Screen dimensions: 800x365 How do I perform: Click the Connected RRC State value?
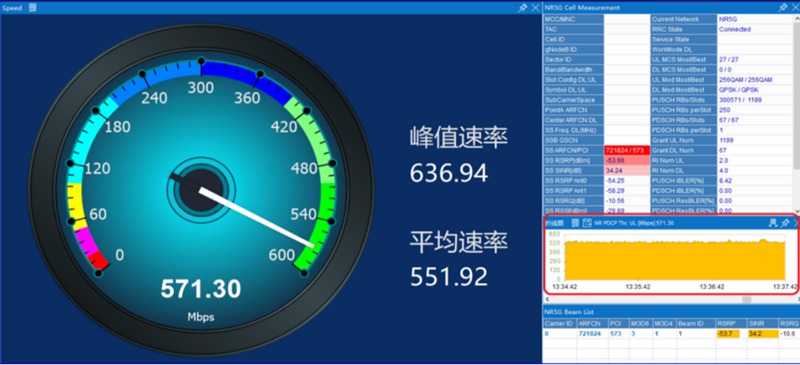point(735,29)
